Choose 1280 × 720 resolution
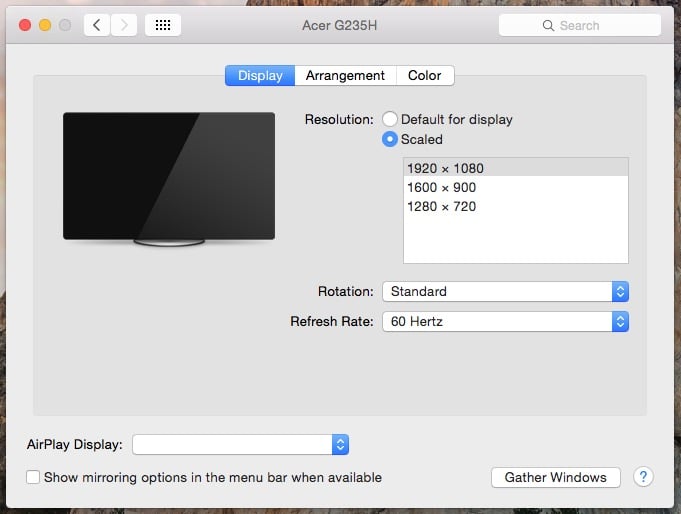 coord(516,206)
